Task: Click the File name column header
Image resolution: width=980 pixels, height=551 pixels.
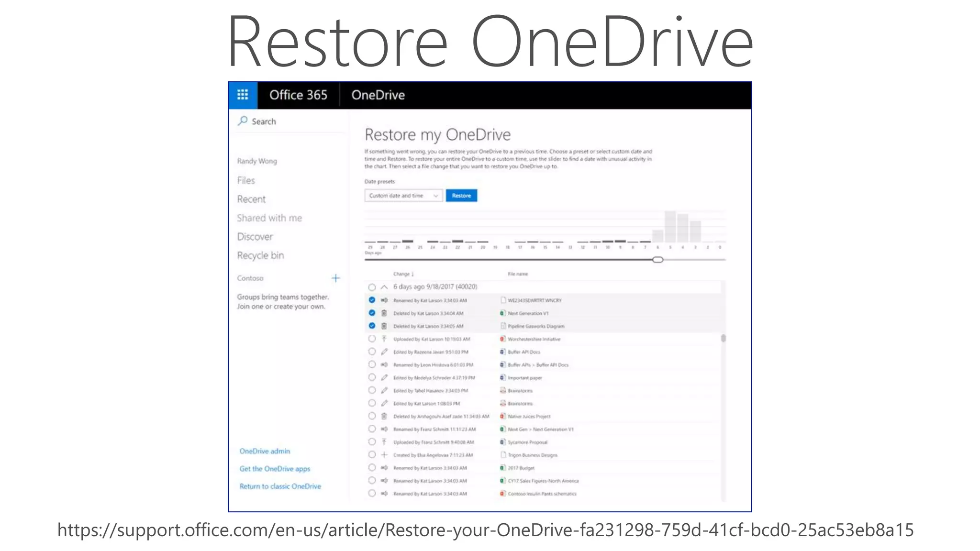Action: coord(518,274)
